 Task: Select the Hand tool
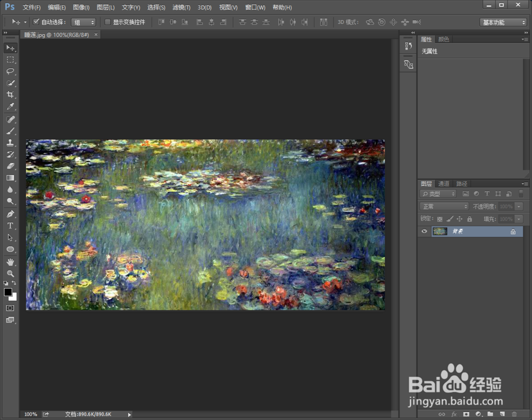10,262
